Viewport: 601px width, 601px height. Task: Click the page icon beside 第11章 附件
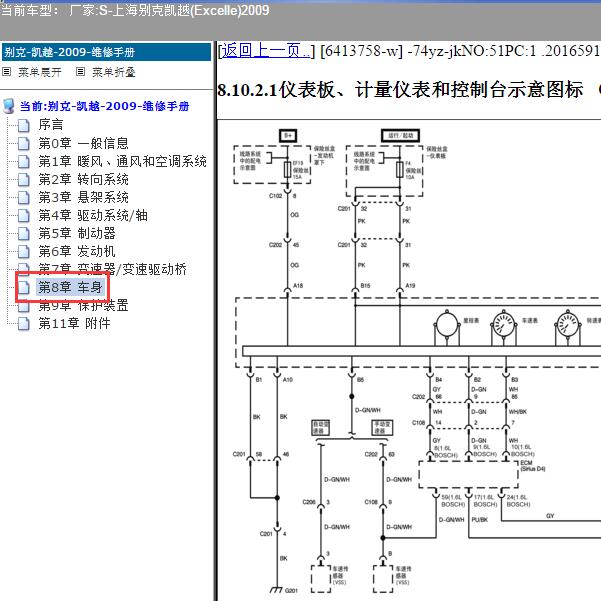coord(24,324)
